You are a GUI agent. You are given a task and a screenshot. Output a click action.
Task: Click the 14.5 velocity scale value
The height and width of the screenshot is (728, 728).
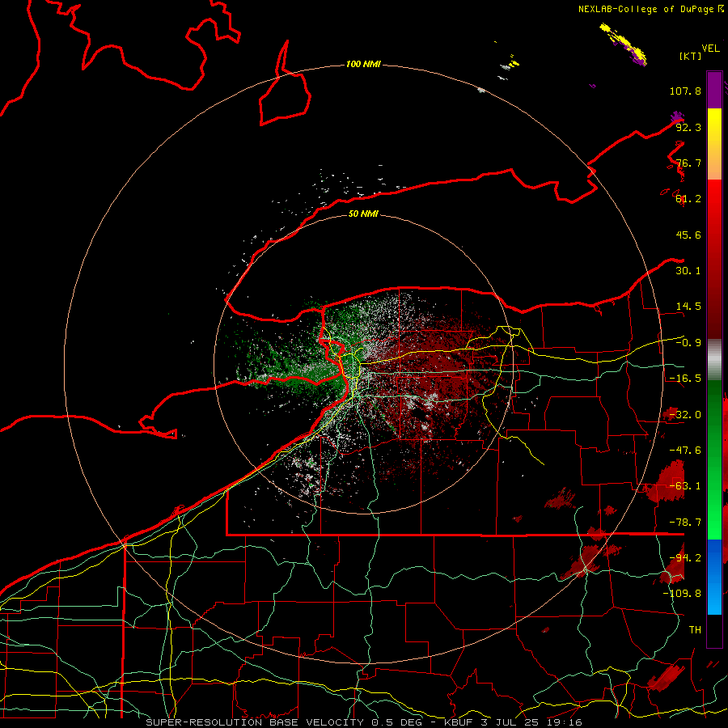(688, 307)
